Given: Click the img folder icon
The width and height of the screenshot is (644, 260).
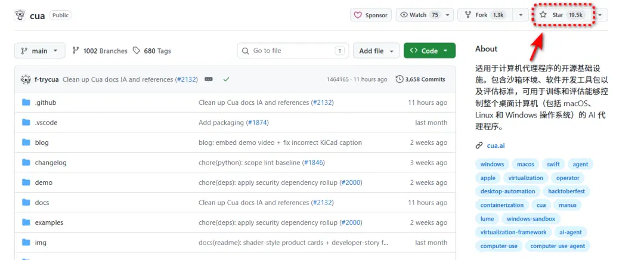Looking at the screenshot, I should tap(26, 242).
